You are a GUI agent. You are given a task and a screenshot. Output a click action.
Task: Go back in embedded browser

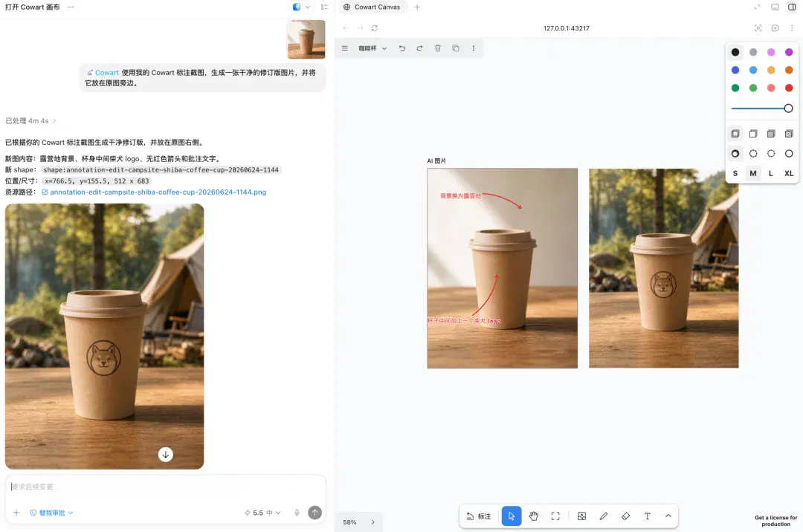click(345, 28)
